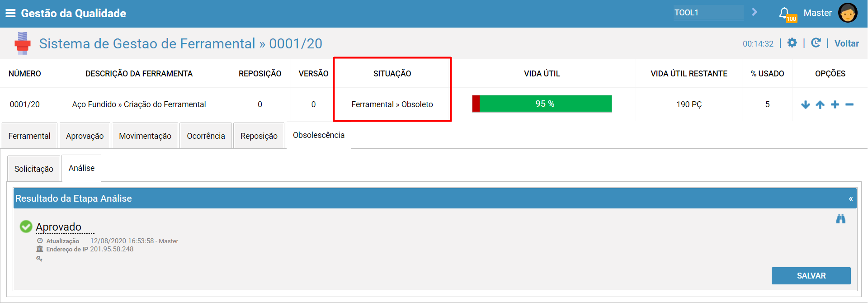This screenshot has height=307, width=868.
Task: Click the key icon below the IP address
Action: pyautogui.click(x=39, y=259)
